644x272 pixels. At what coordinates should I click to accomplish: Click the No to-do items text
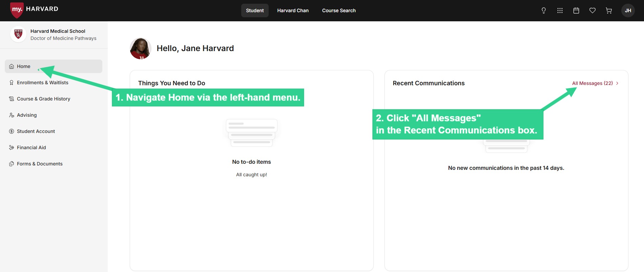(x=251, y=162)
